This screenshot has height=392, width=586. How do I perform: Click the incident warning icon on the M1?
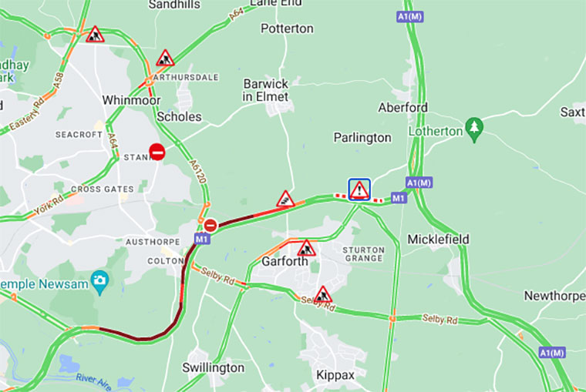359,189
